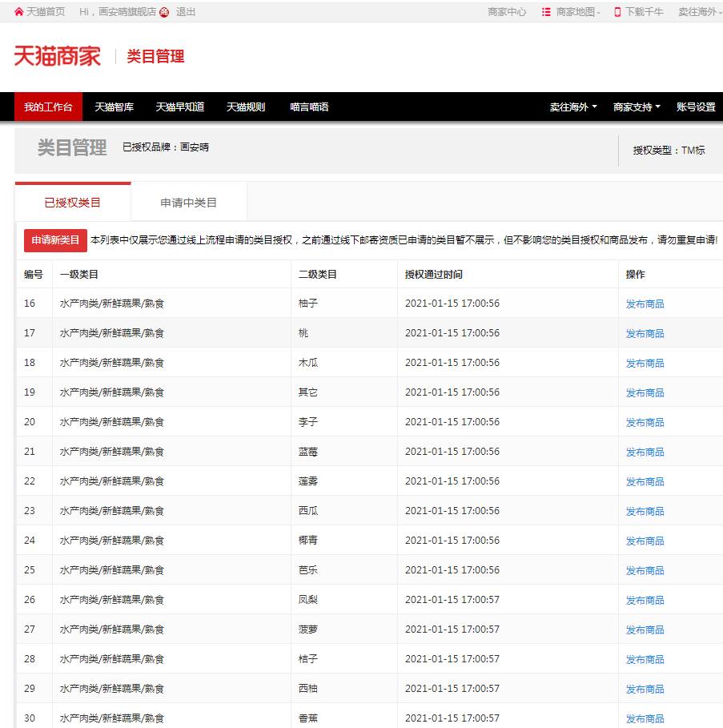Open 天猫早知道 menu item
The width and height of the screenshot is (723, 728).
click(x=180, y=107)
